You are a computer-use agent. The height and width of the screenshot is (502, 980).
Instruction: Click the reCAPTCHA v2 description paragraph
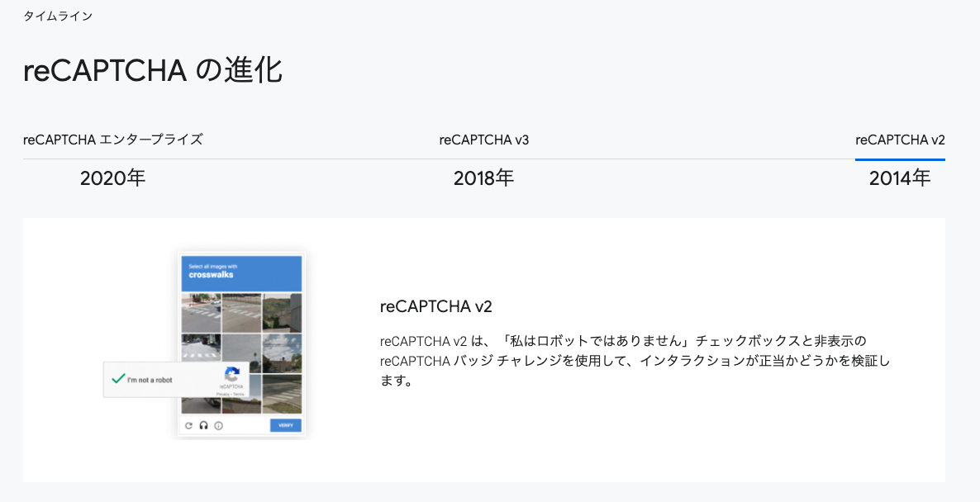coord(635,360)
